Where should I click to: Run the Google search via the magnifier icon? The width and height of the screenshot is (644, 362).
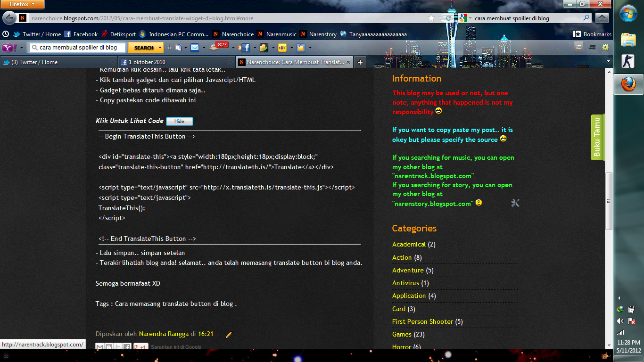click(x=586, y=18)
